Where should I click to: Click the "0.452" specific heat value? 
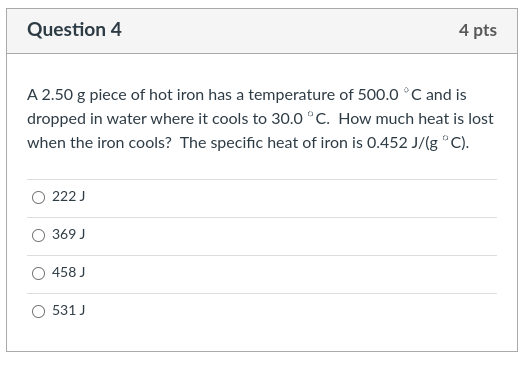coord(387,143)
